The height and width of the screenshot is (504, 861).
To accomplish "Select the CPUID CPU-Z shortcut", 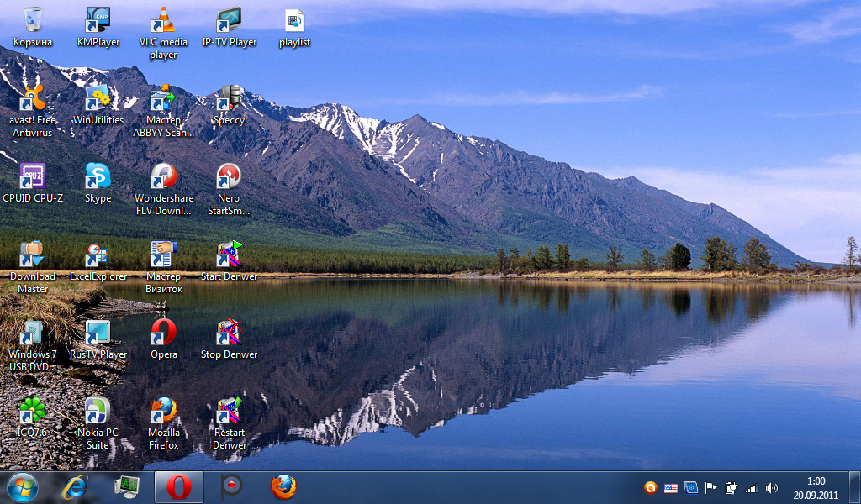I will coord(32,177).
